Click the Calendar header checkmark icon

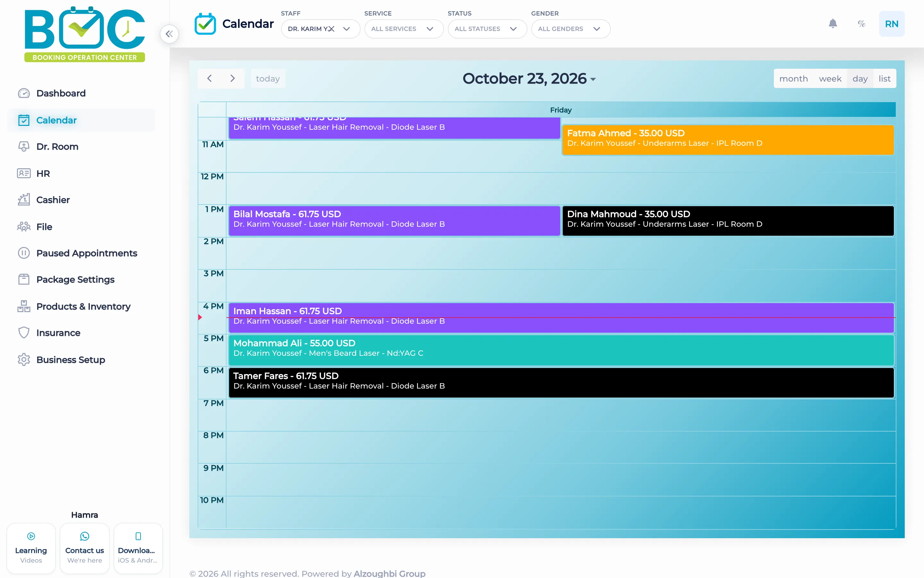(205, 24)
